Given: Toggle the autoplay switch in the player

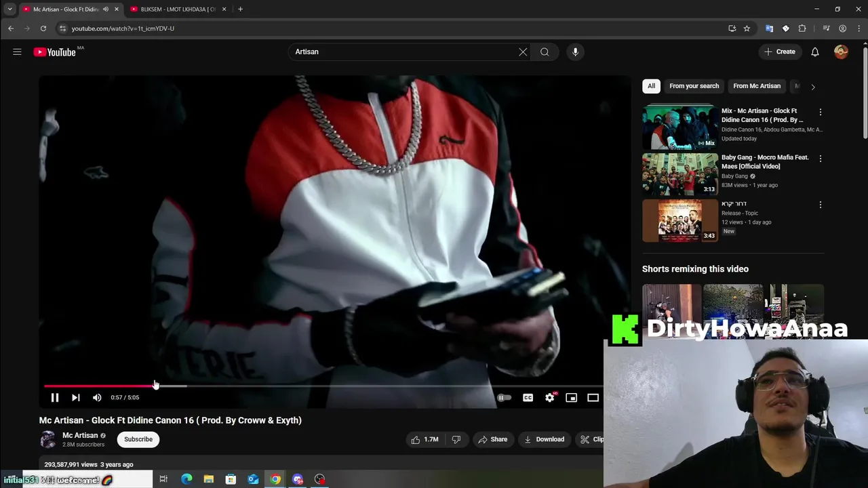Looking at the screenshot, I should [x=504, y=398].
